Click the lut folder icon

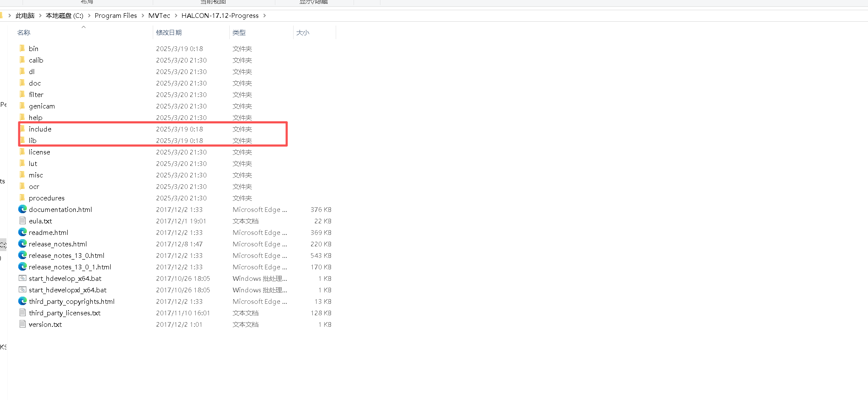pos(22,163)
